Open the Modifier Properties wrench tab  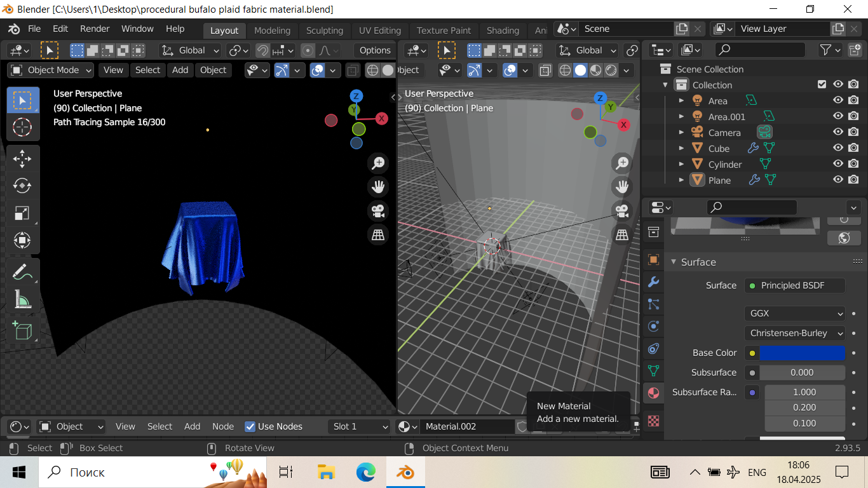point(653,282)
